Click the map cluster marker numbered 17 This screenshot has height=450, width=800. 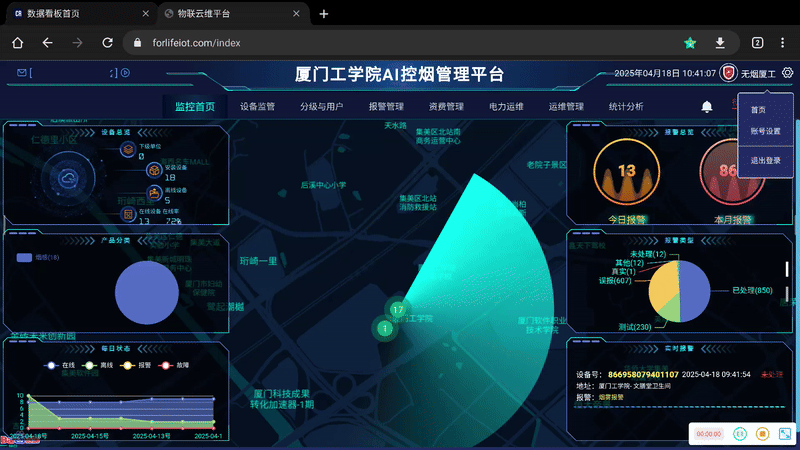tap(398, 309)
